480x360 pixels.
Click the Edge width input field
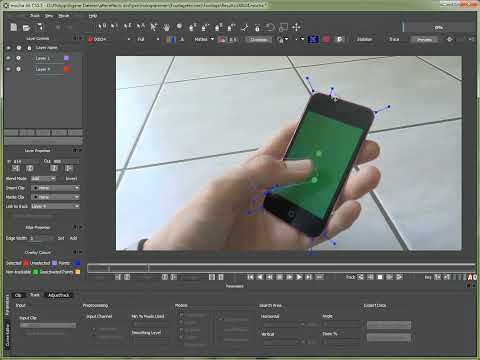42,238
